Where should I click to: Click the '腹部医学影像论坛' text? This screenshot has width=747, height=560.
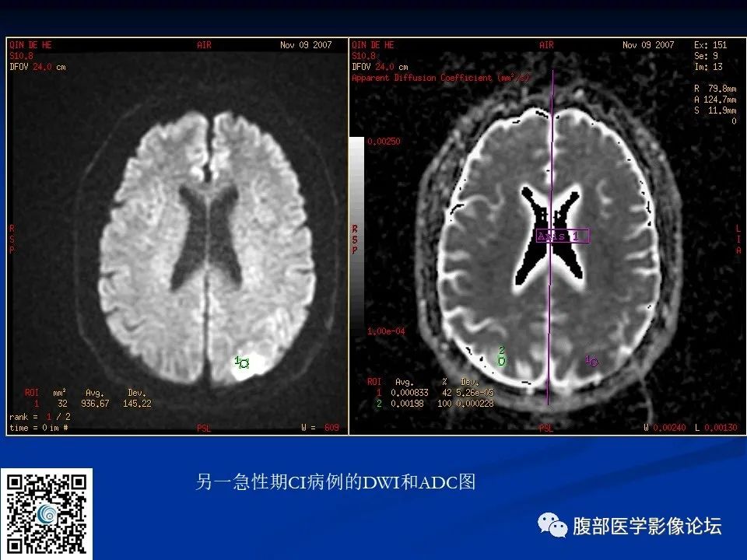(x=647, y=527)
